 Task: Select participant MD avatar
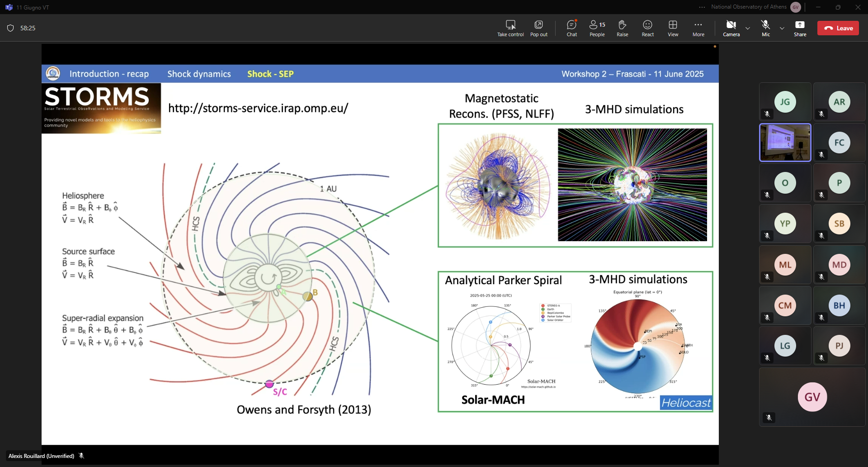click(x=840, y=265)
